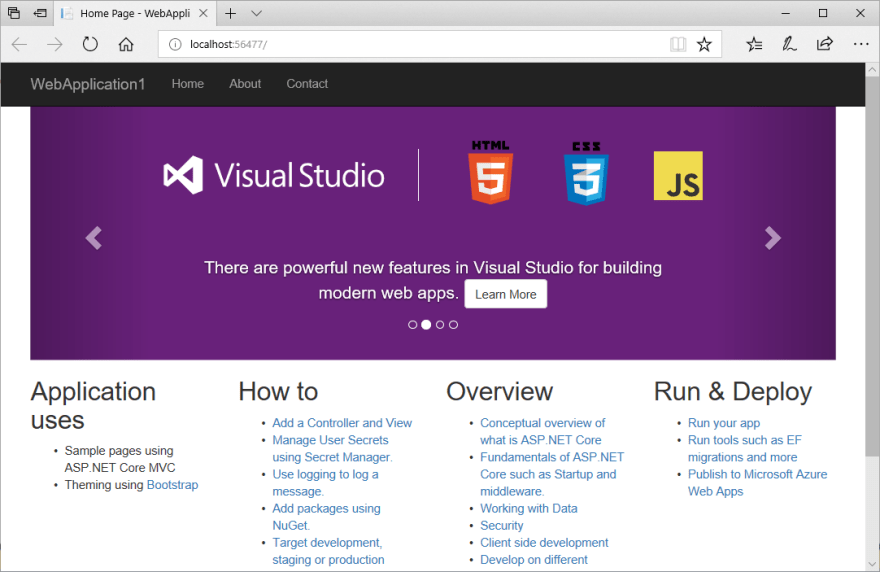Select the first carousel indicator dot

[412, 325]
